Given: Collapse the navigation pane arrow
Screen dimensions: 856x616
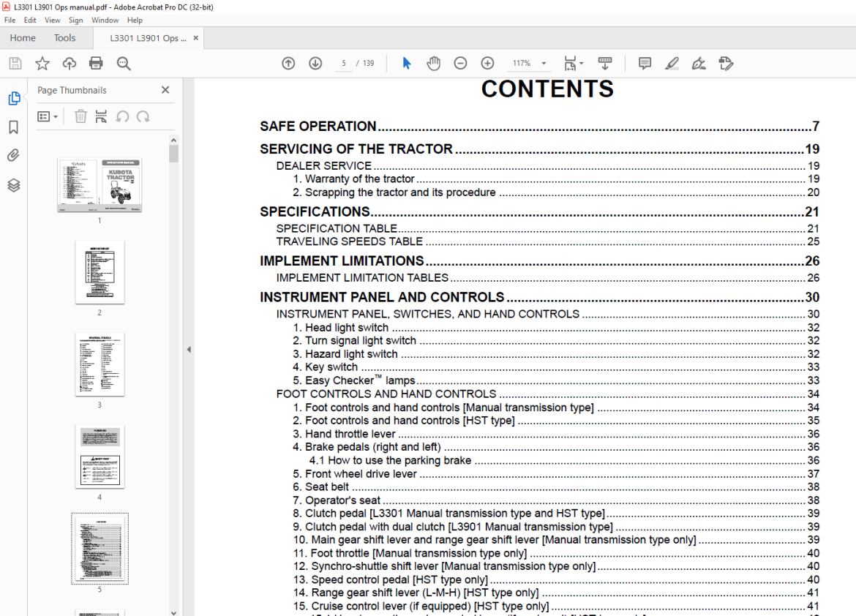Looking at the screenshot, I should point(189,350).
